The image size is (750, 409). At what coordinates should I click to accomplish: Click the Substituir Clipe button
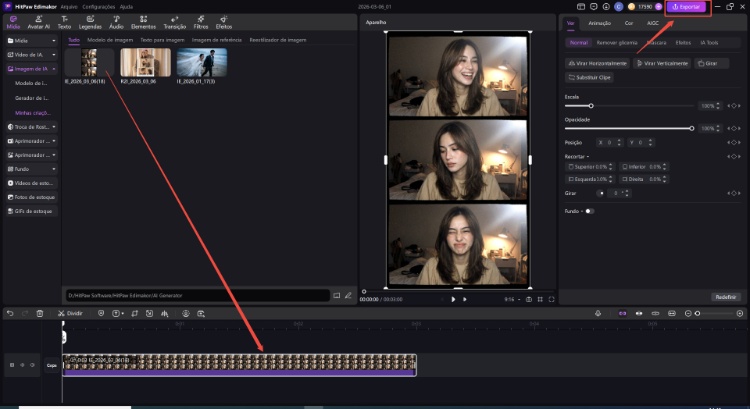click(x=589, y=77)
